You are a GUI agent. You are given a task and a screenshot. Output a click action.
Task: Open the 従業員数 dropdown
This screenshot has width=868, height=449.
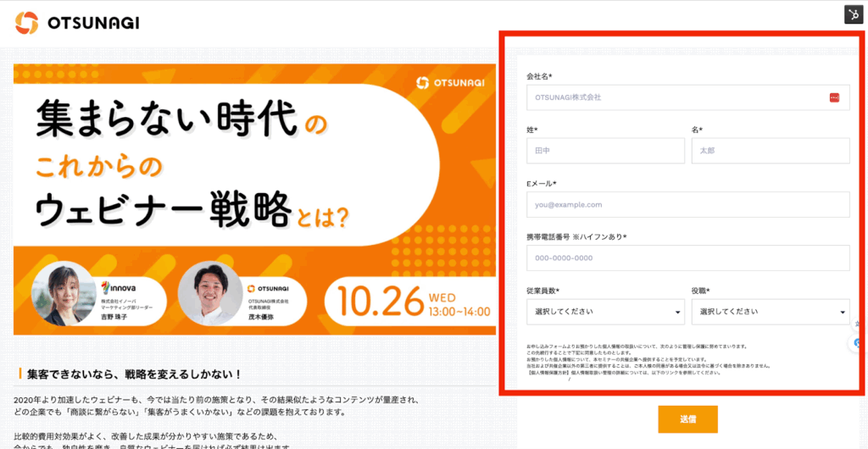click(x=605, y=312)
